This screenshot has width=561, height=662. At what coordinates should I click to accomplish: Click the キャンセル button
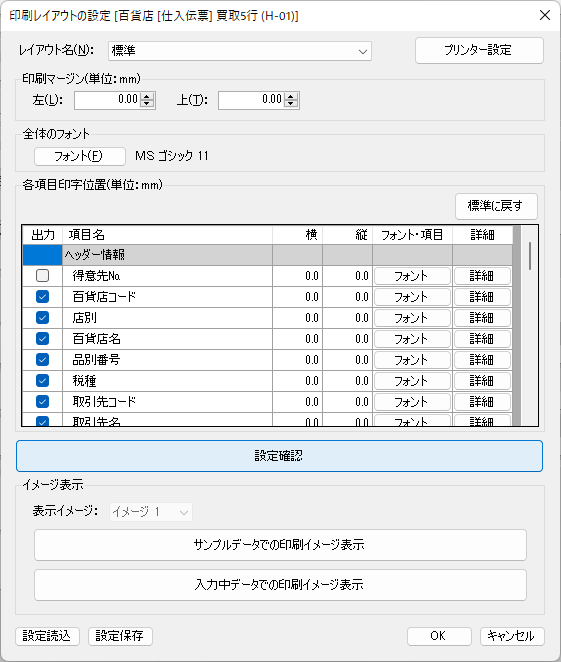(x=512, y=636)
